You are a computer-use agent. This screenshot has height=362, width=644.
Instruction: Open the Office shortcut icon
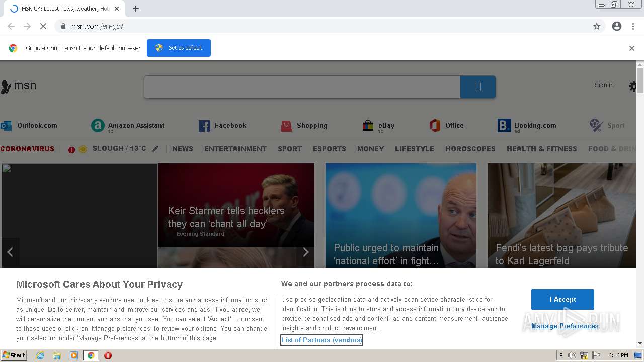pyautogui.click(x=435, y=126)
